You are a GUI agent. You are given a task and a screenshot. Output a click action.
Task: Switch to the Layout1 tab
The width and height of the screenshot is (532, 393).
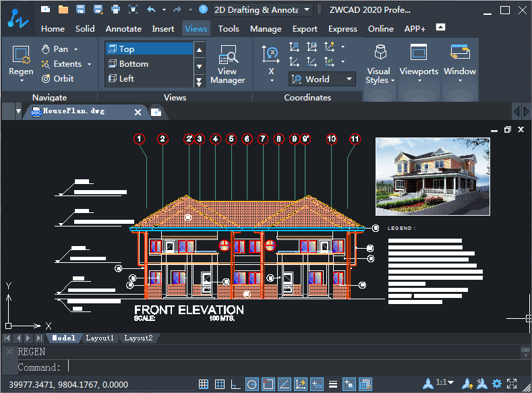click(100, 338)
